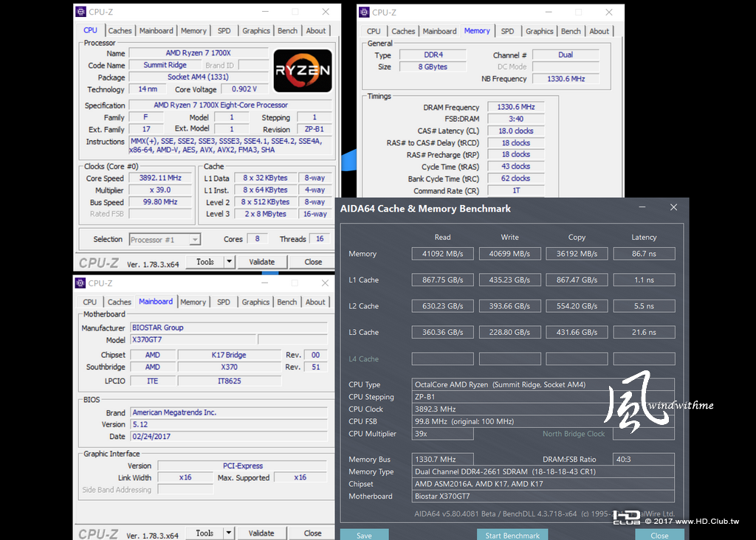The width and height of the screenshot is (756, 540).
Task: Click L1 Cache Read value 867.75 GB/s
Action: tap(443, 280)
